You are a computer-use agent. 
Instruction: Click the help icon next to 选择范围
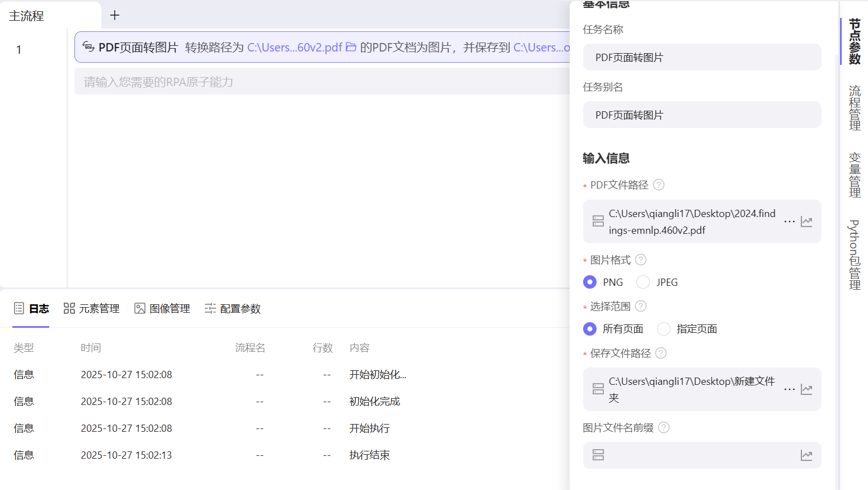coord(641,306)
